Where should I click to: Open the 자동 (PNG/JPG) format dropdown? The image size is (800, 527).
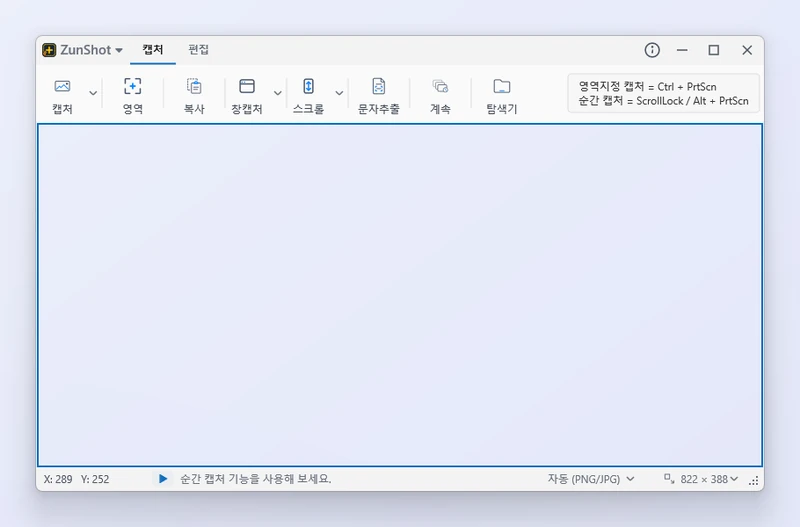(x=591, y=479)
